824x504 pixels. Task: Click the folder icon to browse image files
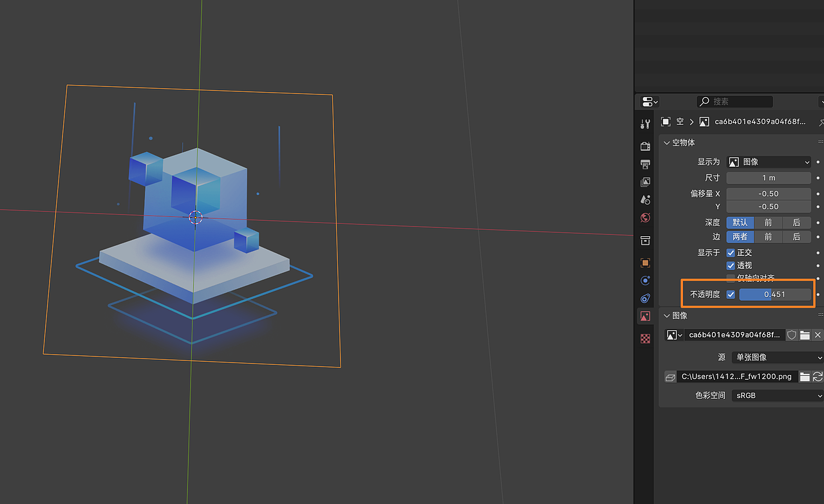coord(805,335)
